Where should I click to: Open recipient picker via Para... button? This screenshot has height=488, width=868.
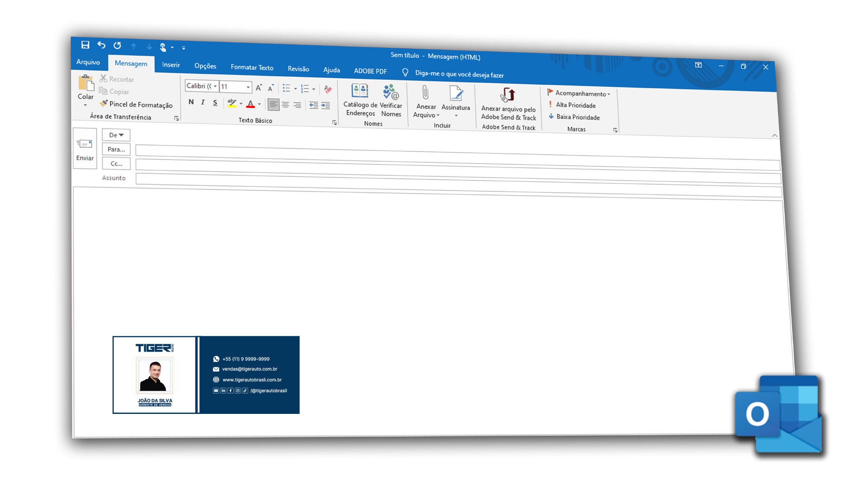(x=116, y=149)
